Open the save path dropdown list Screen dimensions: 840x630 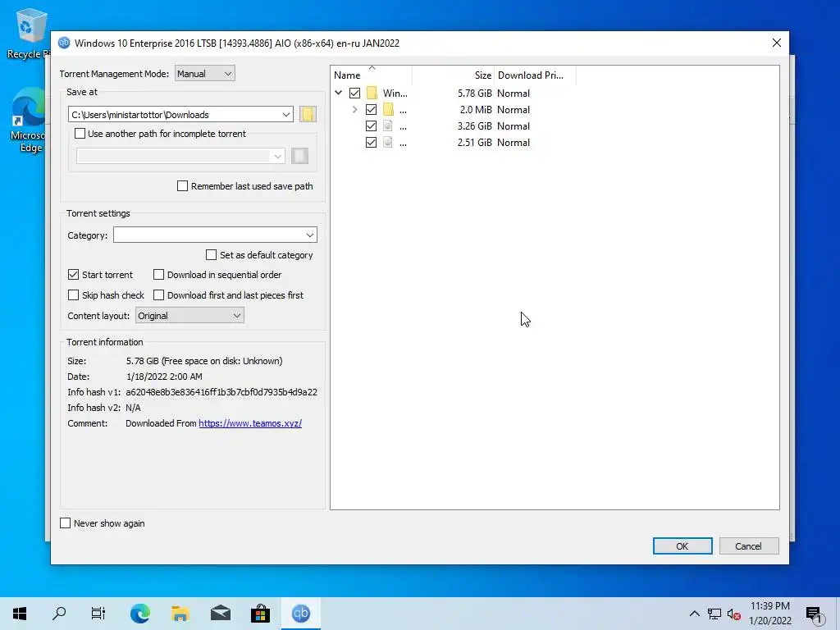286,114
